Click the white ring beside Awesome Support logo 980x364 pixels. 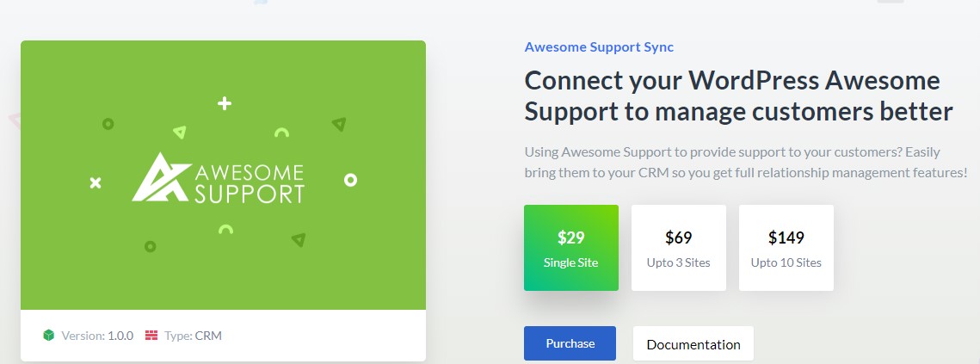[351, 180]
